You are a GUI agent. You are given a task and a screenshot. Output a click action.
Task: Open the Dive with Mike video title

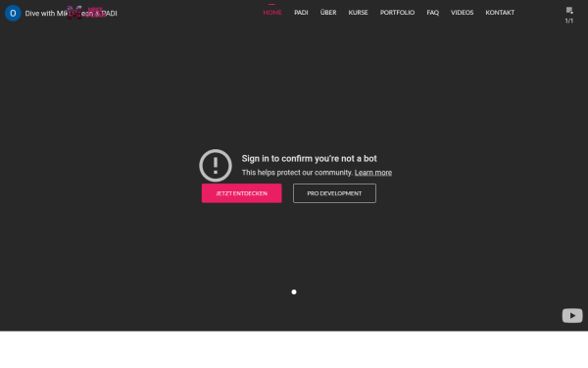click(71, 14)
